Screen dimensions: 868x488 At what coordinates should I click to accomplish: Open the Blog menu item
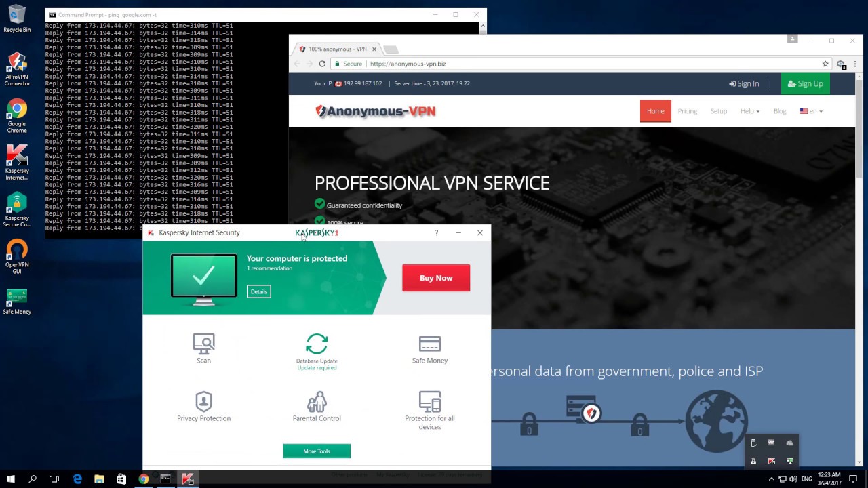click(x=780, y=111)
